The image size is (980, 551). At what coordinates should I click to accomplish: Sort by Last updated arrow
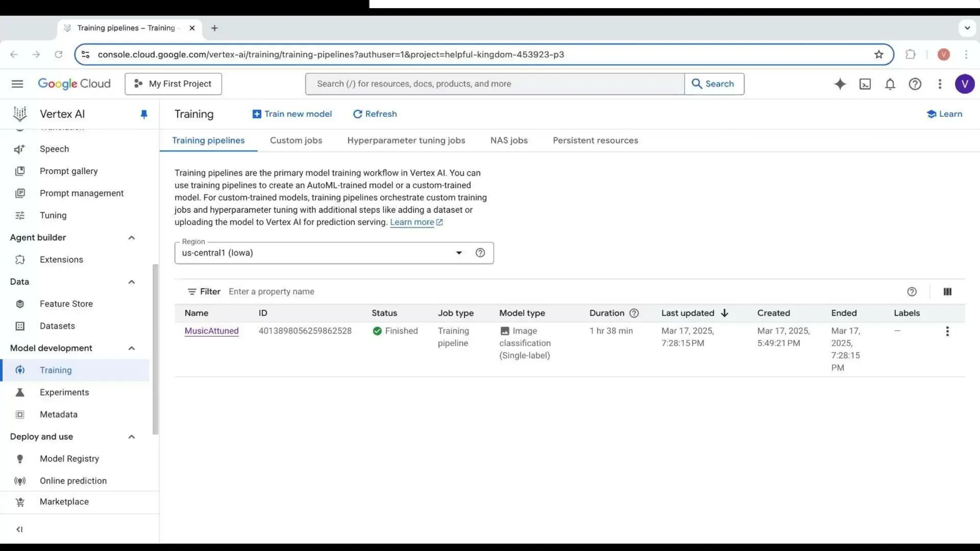(x=724, y=313)
